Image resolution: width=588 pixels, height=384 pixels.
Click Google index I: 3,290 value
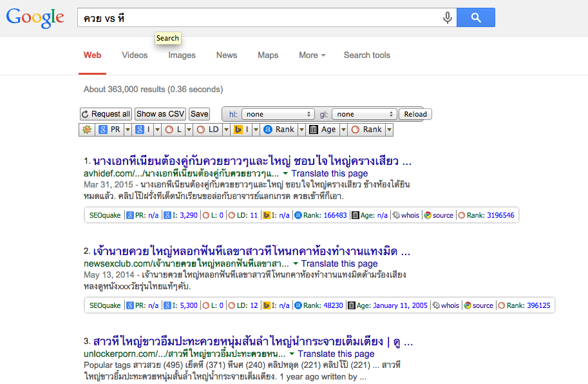tap(189, 215)
